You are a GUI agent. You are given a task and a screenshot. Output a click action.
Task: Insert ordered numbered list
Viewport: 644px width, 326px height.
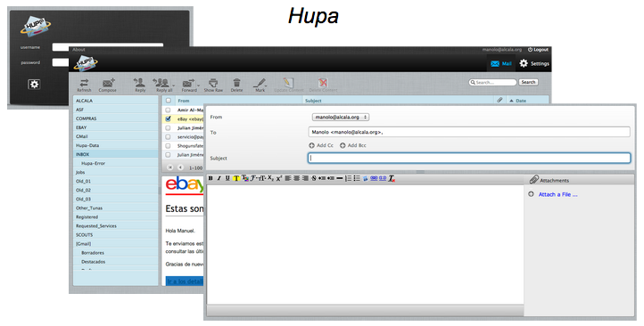pyautogui.click(x=348, y=178)
